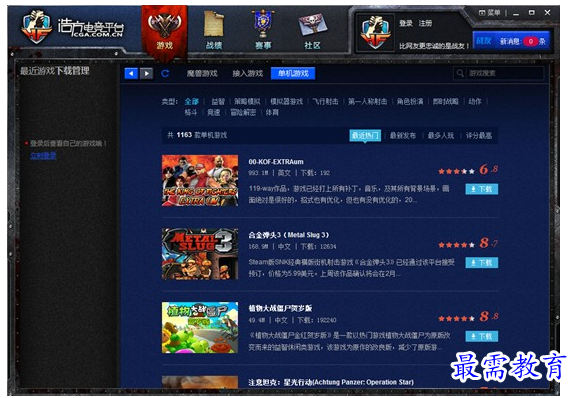Viewport: 575px width, 398px height.
Task: Filter game type by 动作
Action: point(475,101)
